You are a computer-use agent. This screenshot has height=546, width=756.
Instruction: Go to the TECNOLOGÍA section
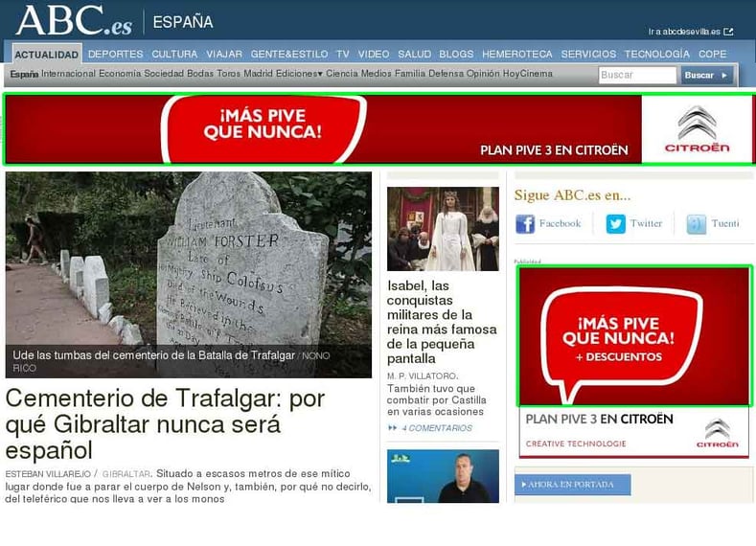pos(657,54)
